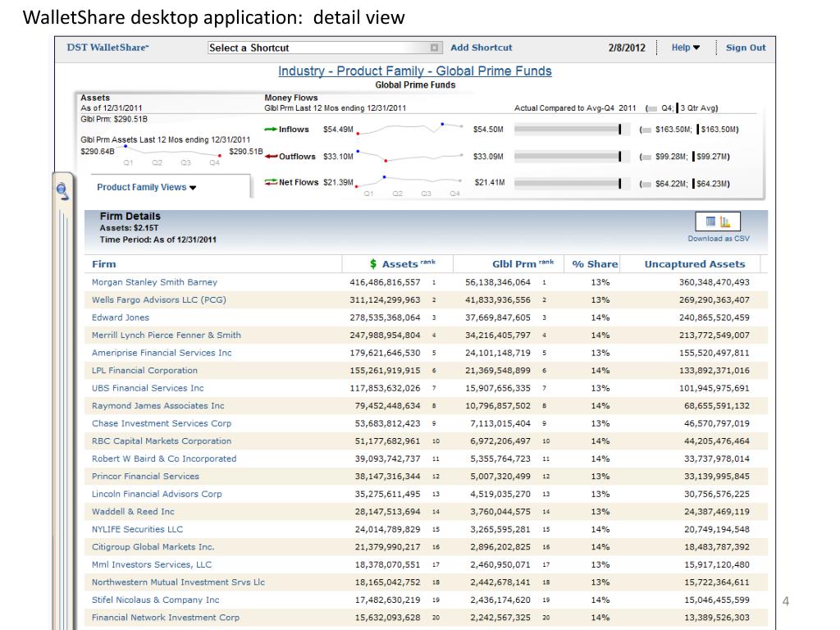
Task: Select Citigroup Global Markets Inc.
Action: (x=153, y=547)
